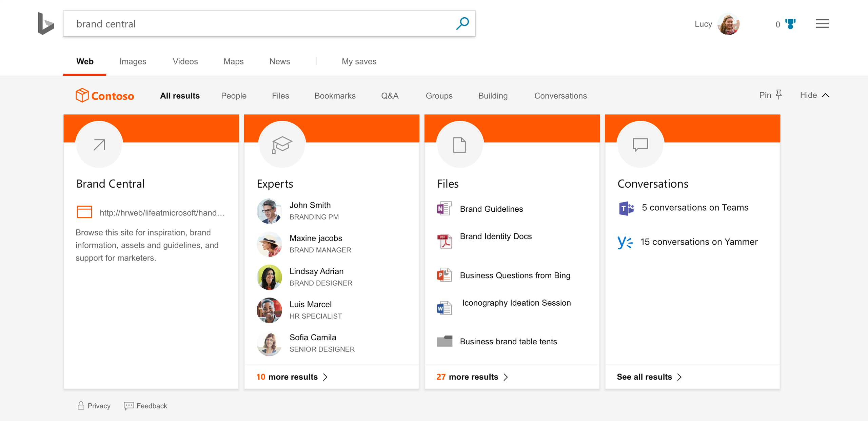Open Luis Marcel's profile photo
This screenshot has height=421, width=868.
(269, 310)
